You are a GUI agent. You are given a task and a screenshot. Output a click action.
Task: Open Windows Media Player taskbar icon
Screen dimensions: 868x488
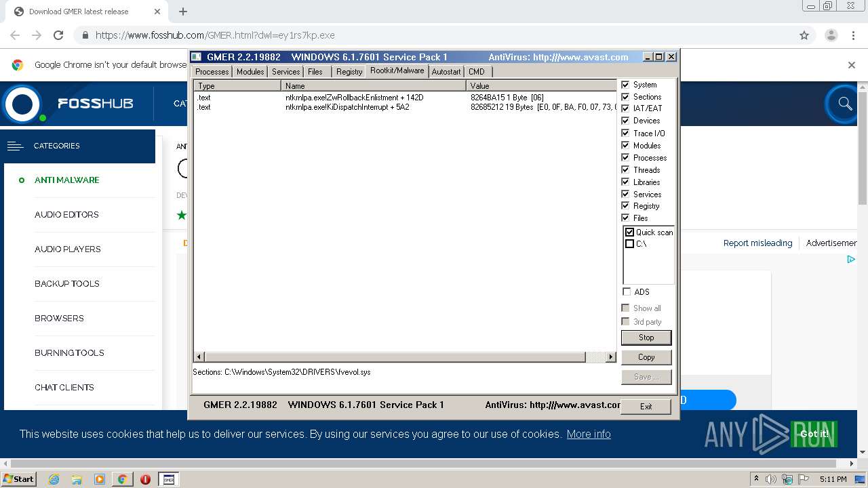(x=100, y=479)
